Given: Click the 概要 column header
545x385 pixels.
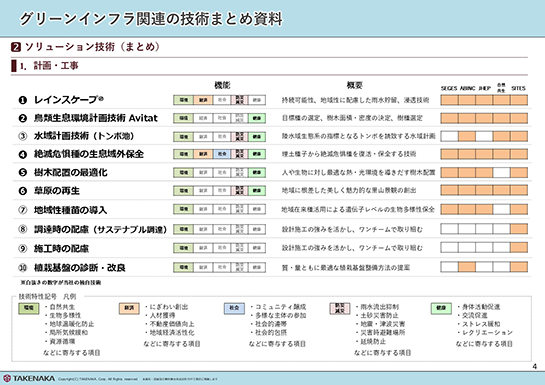Looking at the screenshot, I should 355,85.
